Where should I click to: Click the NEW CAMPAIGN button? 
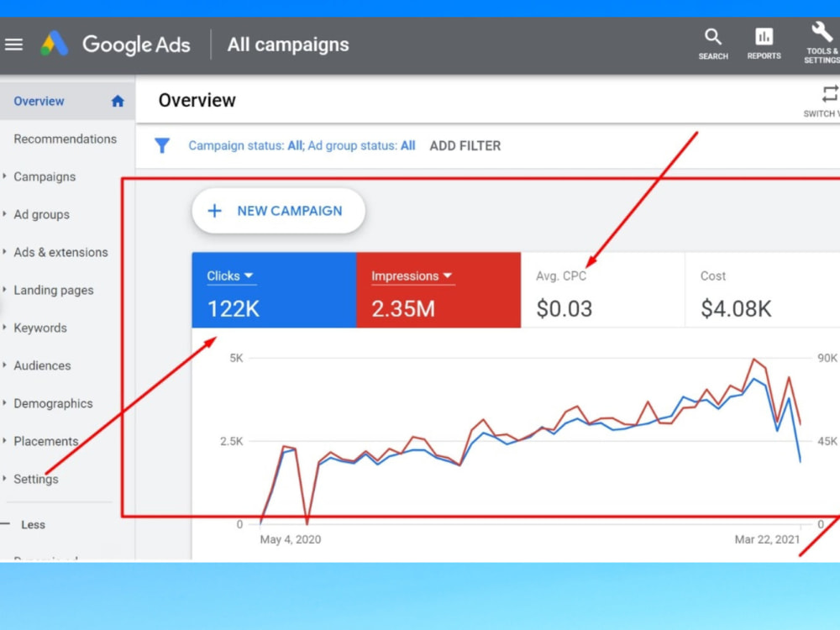[279, 211]
